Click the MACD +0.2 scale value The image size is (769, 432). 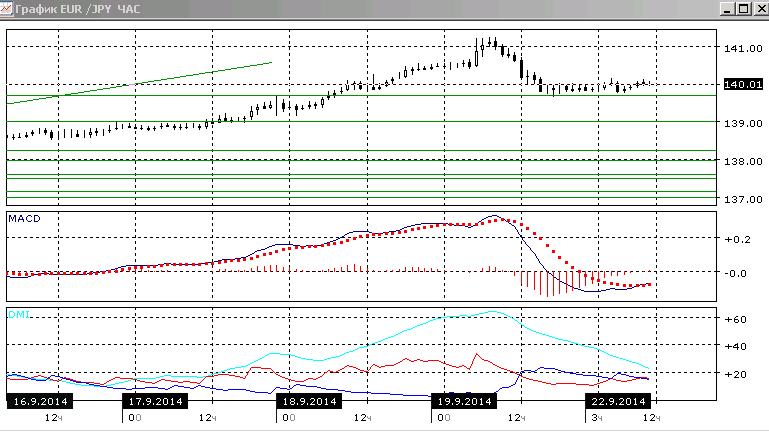[738, 239]
